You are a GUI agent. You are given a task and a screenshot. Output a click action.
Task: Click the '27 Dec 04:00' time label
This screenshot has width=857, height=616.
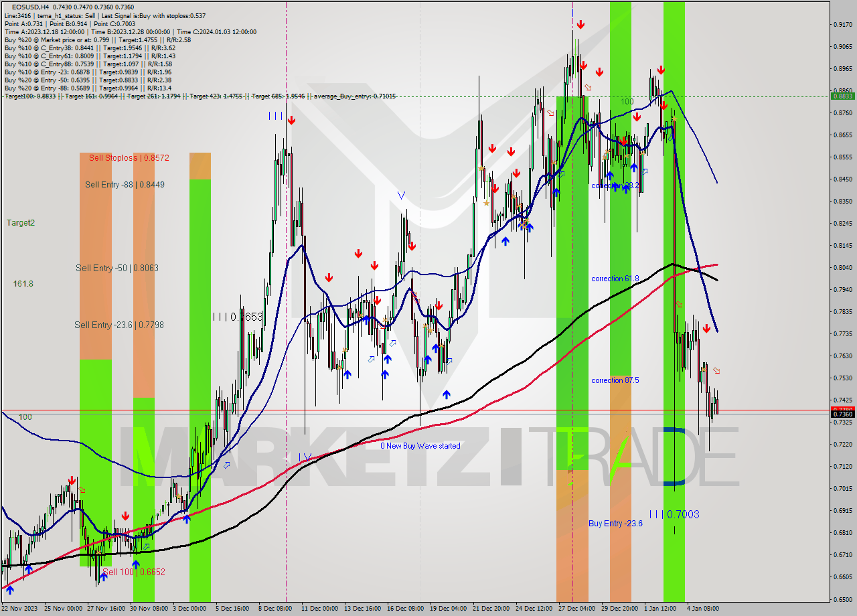pos(577,609)
